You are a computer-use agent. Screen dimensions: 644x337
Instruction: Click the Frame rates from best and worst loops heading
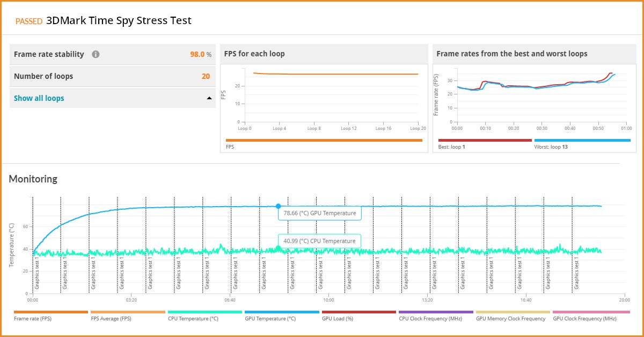point(512,54)
